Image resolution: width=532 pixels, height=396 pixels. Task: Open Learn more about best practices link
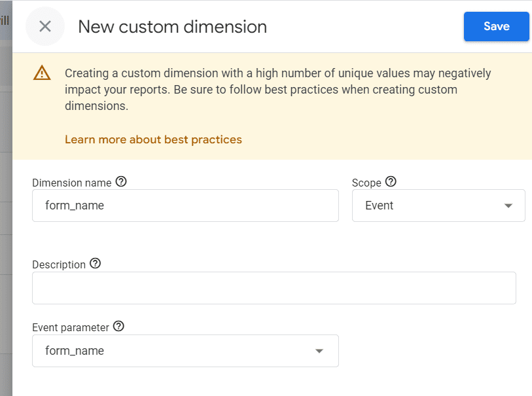(153, 139)
